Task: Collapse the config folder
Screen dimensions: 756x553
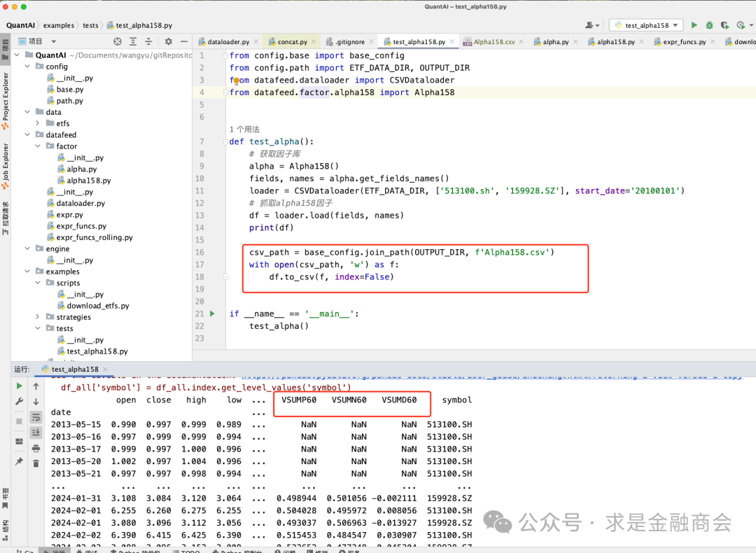Action: [x=27, y=66]
